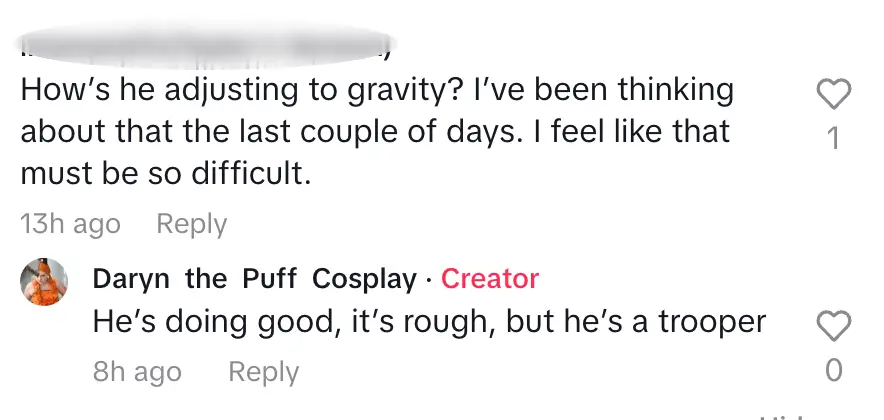Open Daryn the Puff Cosplay's avatar
Image resolution: width=884 pixels, height=420 pixels.
(45, 281)
